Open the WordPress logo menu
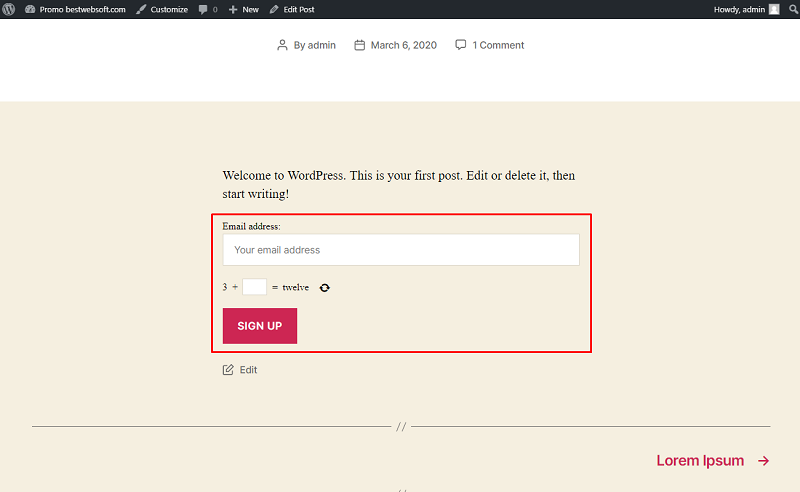This screenshot has height=492, width=800. pyautogui.click(x=9, y=9)
